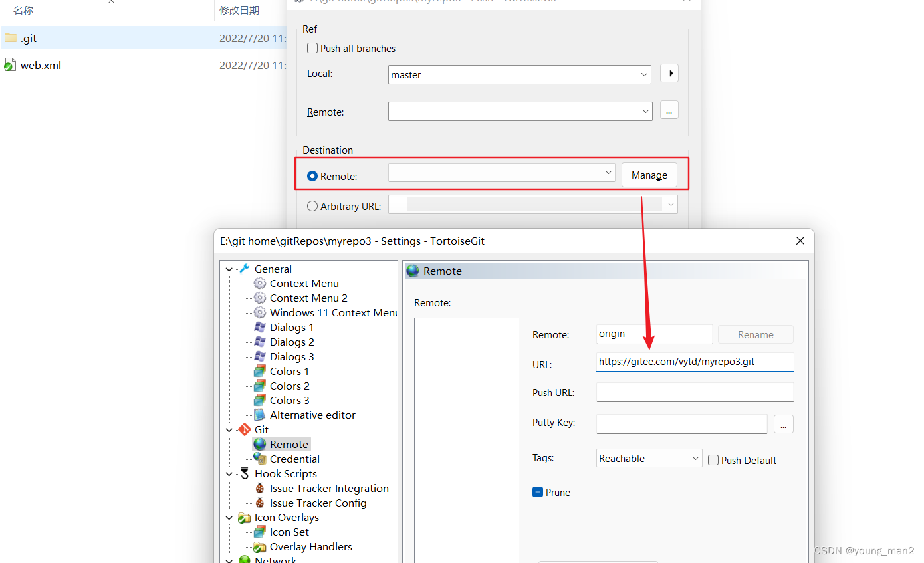Collapse the Icon Overlays tree node
This screenshot has width=924, height=563.
click(229, 517)
